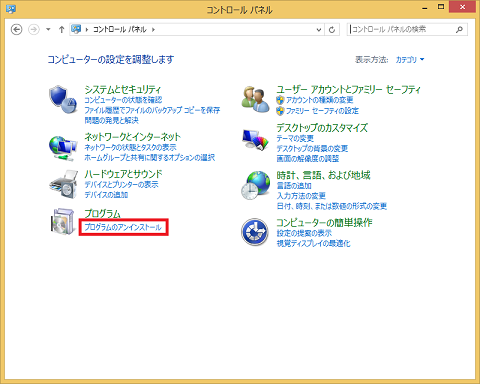Click Desktop Customization monitor icon
480x384 pixels.
point(255,140)
